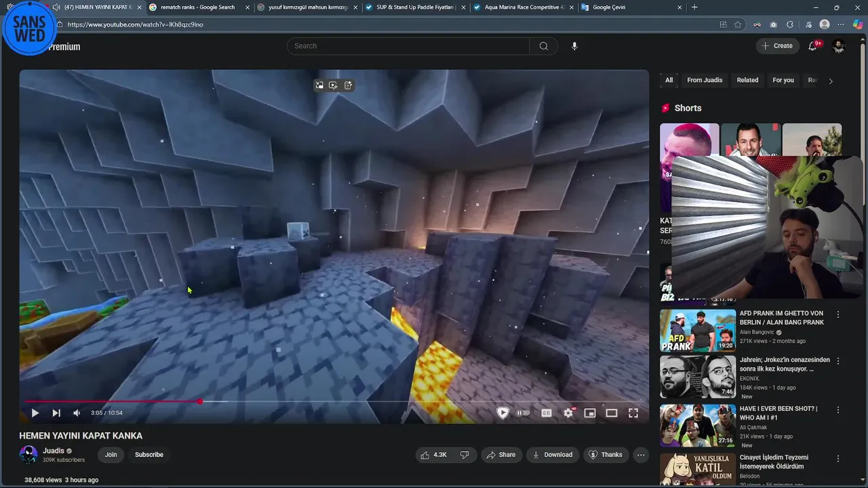
Task: Open the notifications bell
Action: pyautogui.click(x=813, y=46)
